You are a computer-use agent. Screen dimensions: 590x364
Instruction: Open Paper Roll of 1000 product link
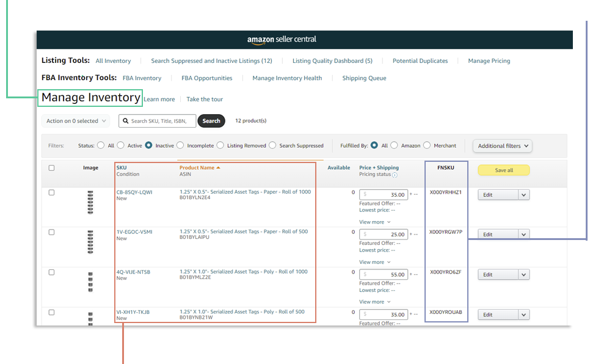click(x=245, y=192)
